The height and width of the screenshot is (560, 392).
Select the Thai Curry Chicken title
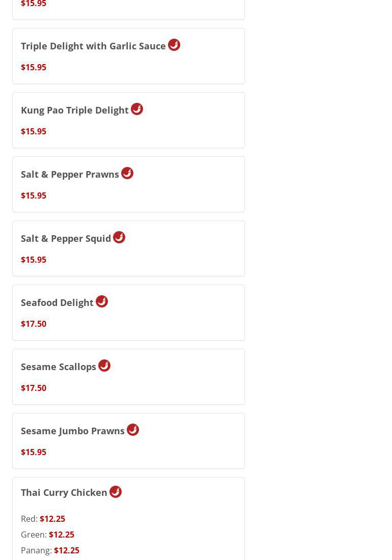(64, 493)
